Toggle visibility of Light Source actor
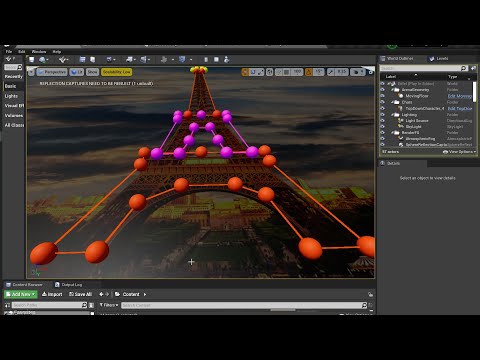The width and height of the screenshot is (480, 360). (x=382, y=120)
